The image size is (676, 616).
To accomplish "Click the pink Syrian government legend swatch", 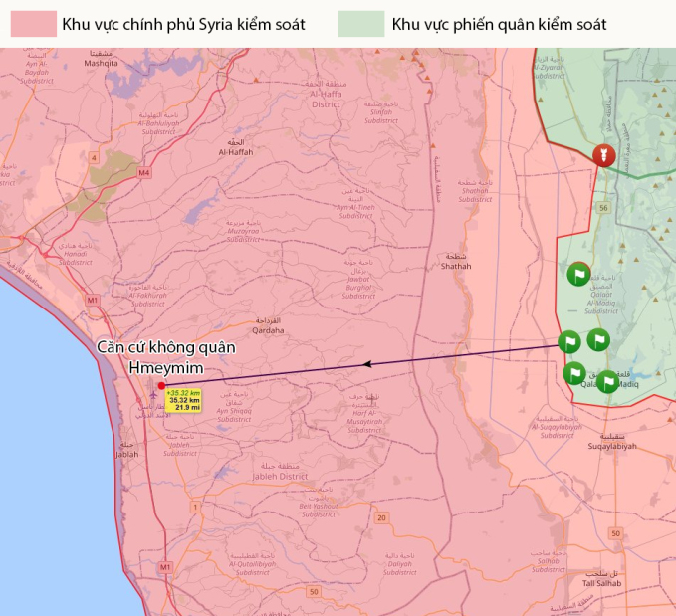I will tap(33, 24).
